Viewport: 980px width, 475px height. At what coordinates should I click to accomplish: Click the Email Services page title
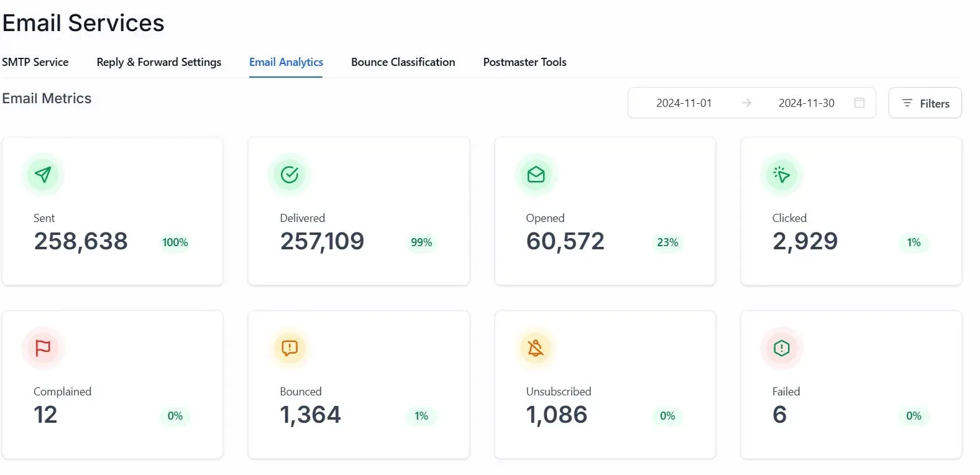coord(83,23)
